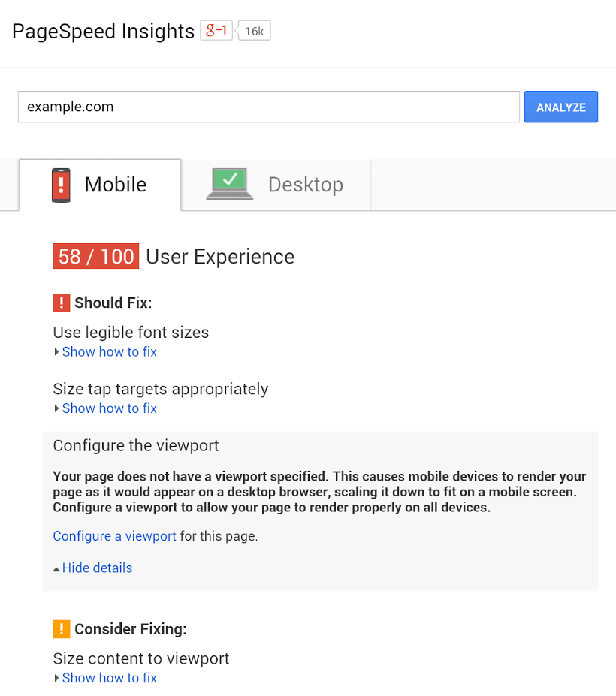Screen dimensions: 616x696
Task: Click the desktop laptop checkmark icon
Action: (x=230, y=183)
